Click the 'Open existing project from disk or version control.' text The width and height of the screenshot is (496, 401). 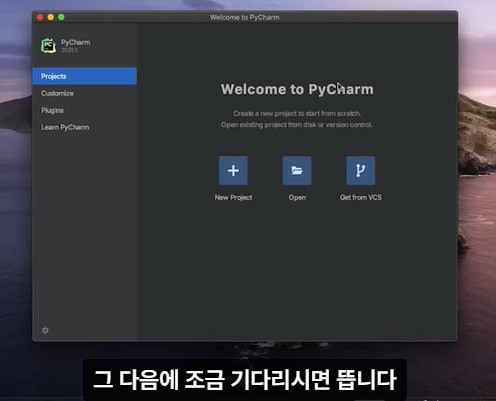pyautogui.click(x=297, y=125)
